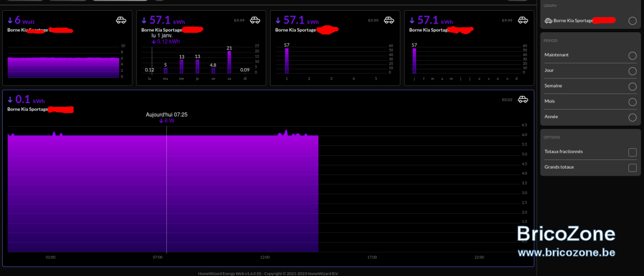The height and width of the screenshot is (276, 644).
Task: Click car icon on the 6 Watt card
Action: tap(121, 20)
